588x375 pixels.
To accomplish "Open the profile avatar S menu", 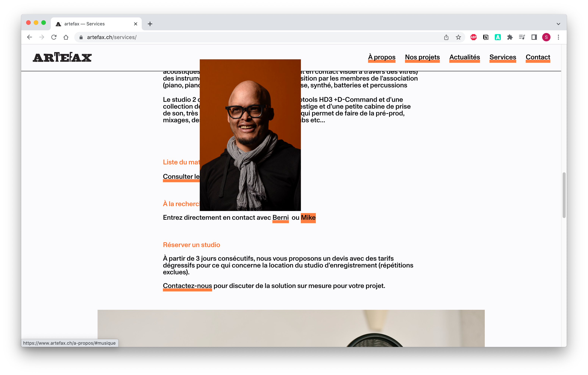I will tap(546, 37).
